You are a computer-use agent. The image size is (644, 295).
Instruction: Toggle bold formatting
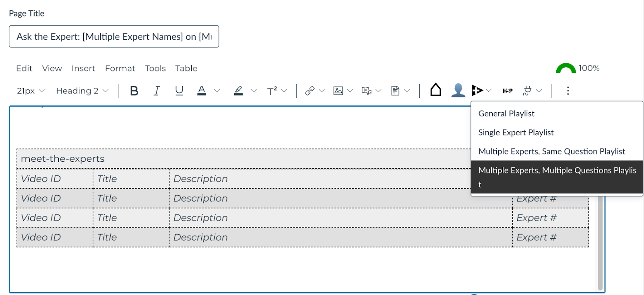(x=134, y=91)
